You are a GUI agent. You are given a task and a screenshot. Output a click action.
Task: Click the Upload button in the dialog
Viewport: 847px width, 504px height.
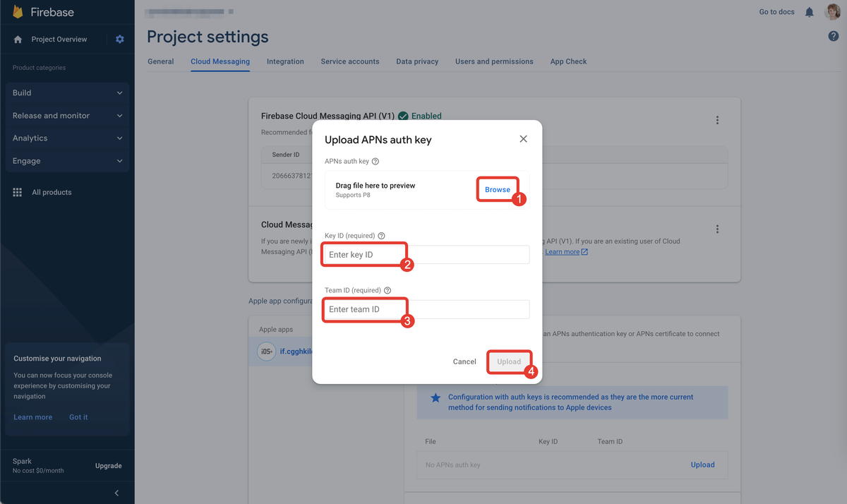[509, 361]
